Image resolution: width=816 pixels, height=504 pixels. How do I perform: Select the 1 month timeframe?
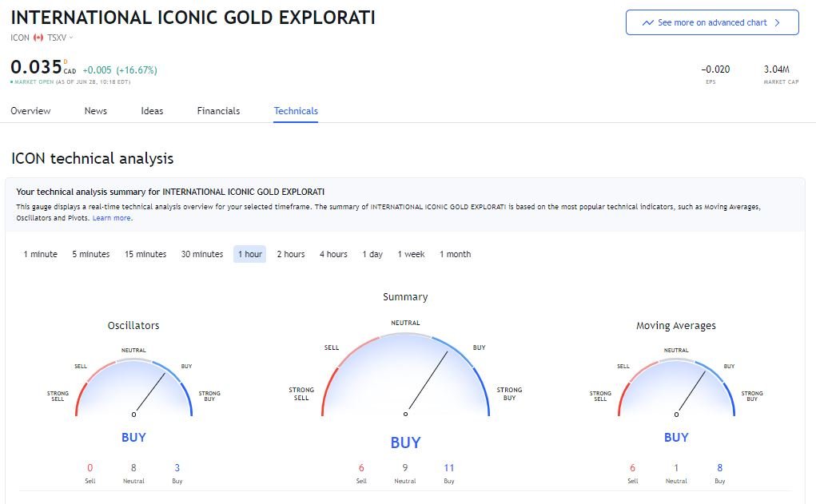(x=456, y=254)
